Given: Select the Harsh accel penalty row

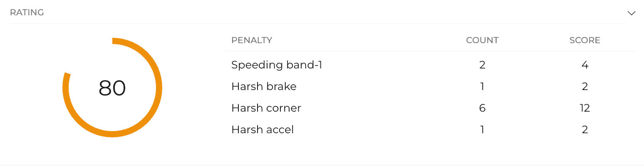Looking at the screenshot, I should (x=431, y=129).
